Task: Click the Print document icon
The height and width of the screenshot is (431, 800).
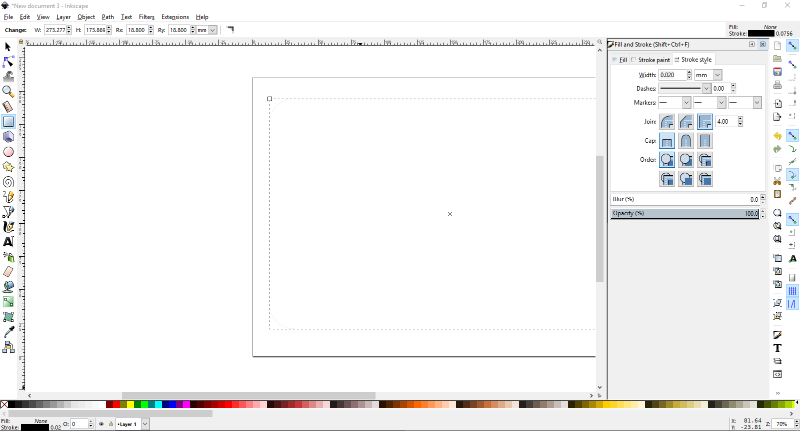Action: [x=777, y=85]
